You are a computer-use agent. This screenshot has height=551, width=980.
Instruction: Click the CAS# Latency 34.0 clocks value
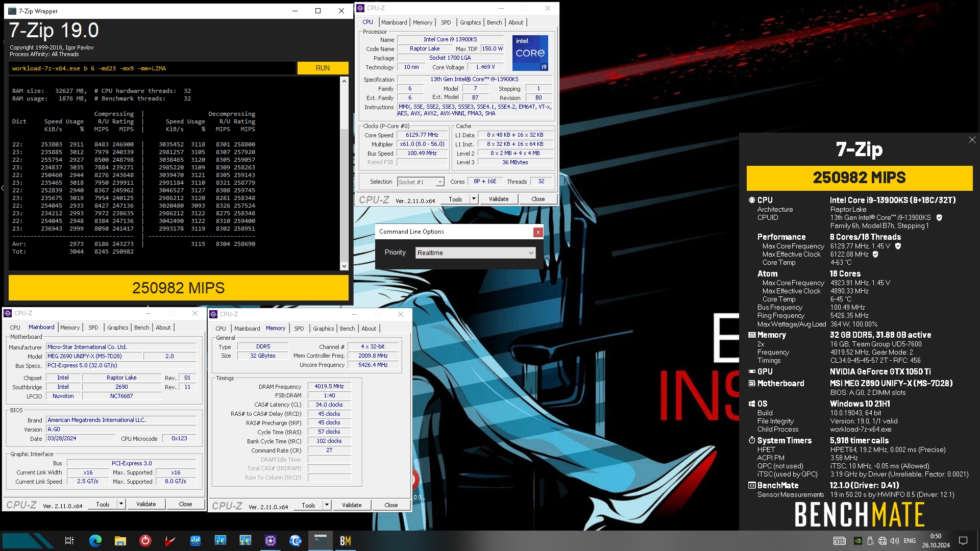pos(329,405)
